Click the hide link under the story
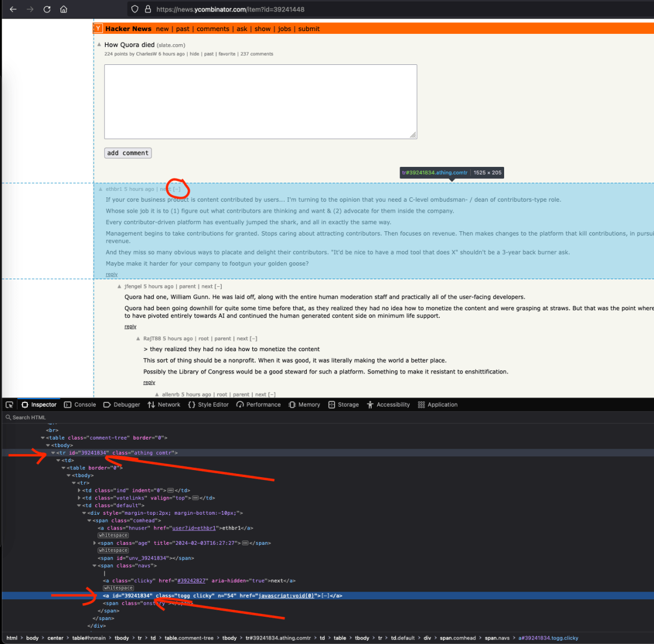The image size is (654, 644). [x=194, y=54]
